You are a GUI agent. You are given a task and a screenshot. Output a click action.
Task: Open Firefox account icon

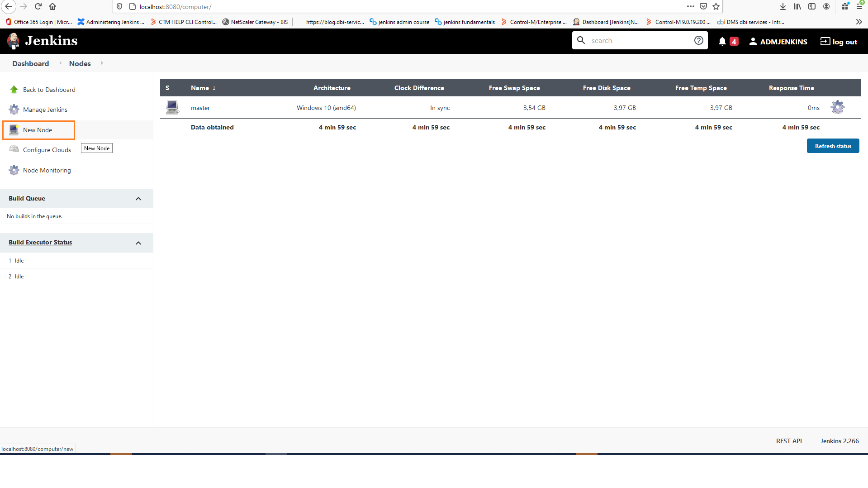click(826, 6)
